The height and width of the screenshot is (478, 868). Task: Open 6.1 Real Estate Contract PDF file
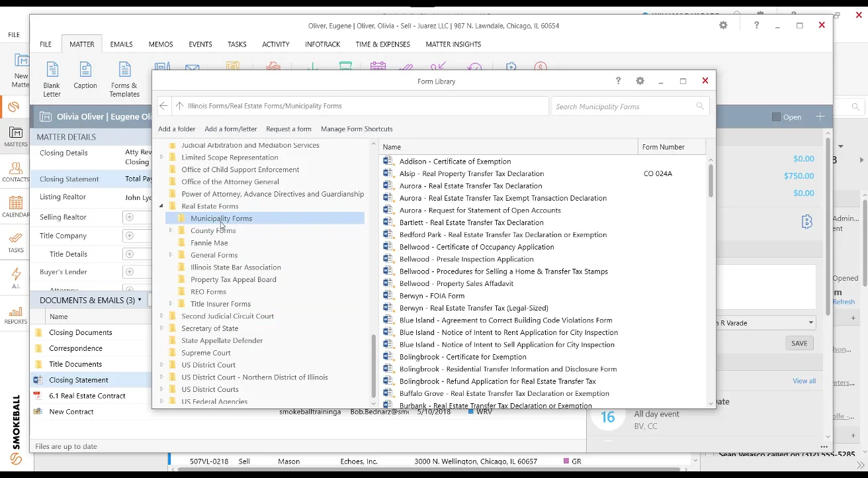point(87,396)
